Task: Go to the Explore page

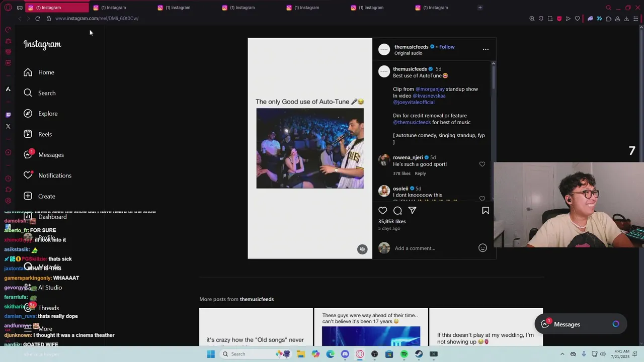Action: [40, 114]
